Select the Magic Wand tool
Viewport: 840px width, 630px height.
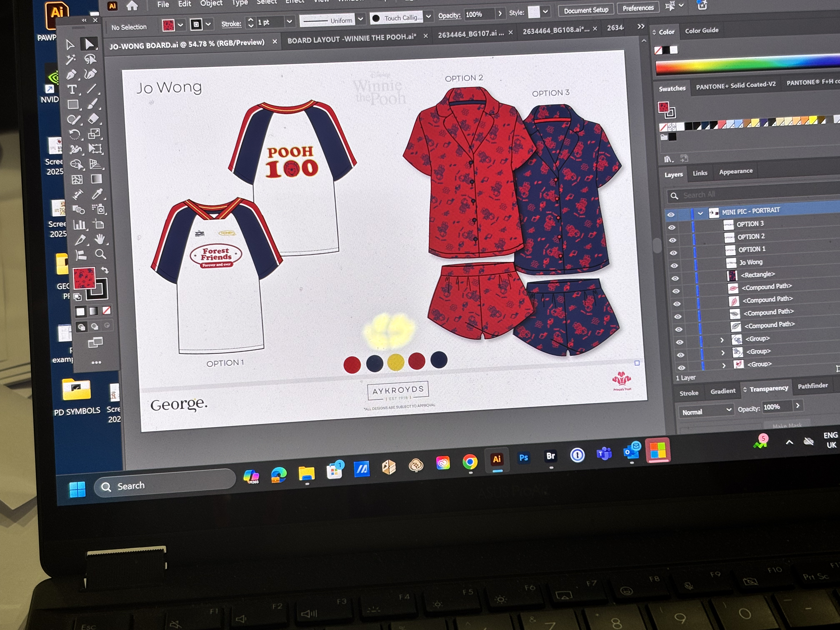pos(71,60)
